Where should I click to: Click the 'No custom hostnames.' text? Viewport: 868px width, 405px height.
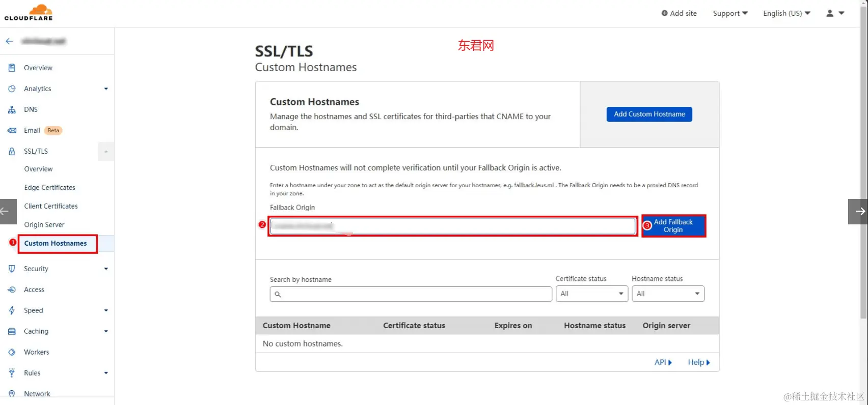click(x=303, y=344)
